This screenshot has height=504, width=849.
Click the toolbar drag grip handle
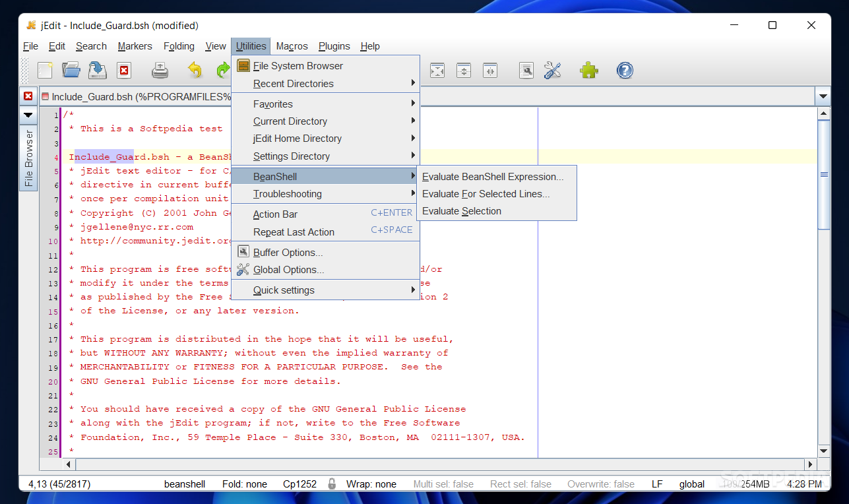pyautogui.click(x=26, y=71)
